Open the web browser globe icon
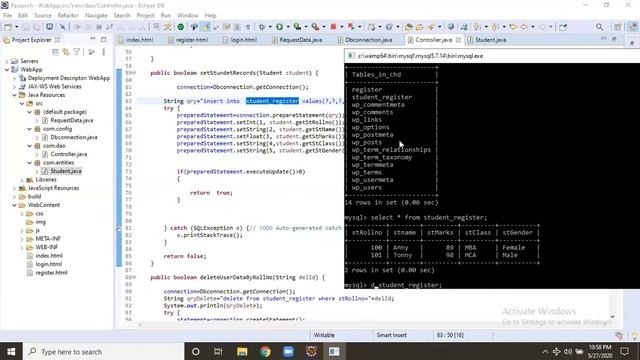This screenshot has height=360, width=640. [x=451, y=27]
